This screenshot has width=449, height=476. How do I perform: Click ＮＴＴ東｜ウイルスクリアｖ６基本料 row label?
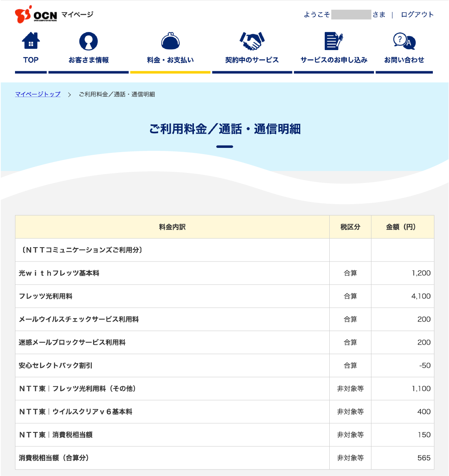point(76,412)
